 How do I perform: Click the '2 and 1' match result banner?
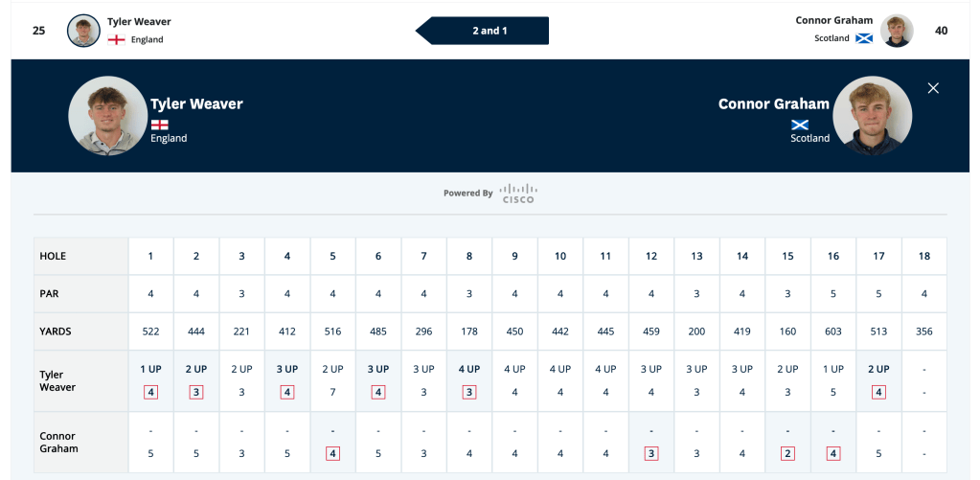pyautogui.click(x=490, y=31)
